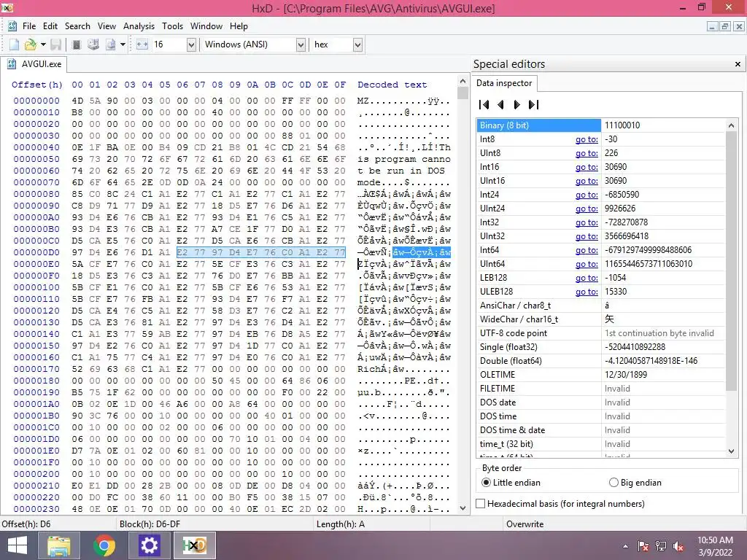Click the HxD taskbar icon
This screenshot has width=747, height=560.
point(194,545)
